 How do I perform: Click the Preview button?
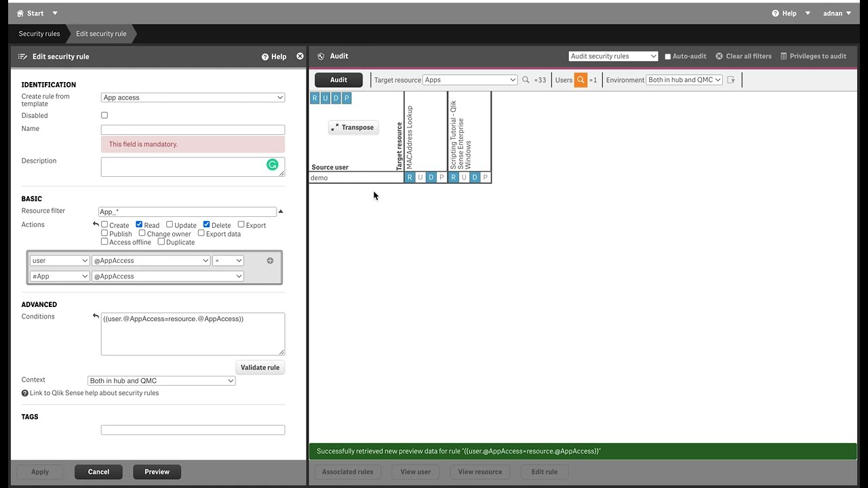coord(157,472)
